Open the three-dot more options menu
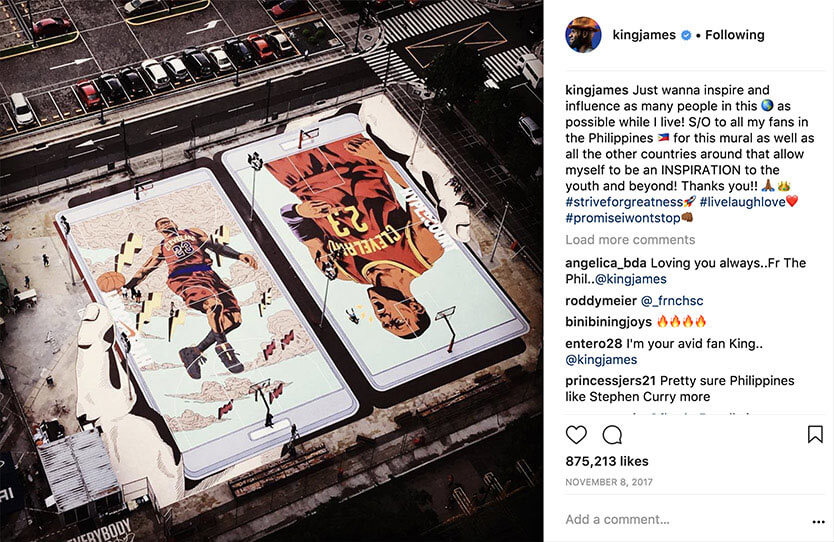Image resolution: width=834 pixels, height=542 pixels. (819, 522)
